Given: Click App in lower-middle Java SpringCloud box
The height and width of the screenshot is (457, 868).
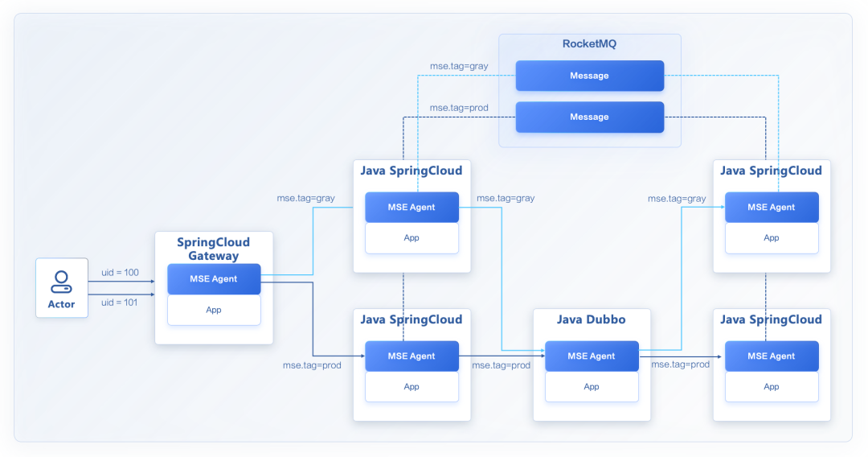Looking at the screenshot, I should [x=411, y=387].
